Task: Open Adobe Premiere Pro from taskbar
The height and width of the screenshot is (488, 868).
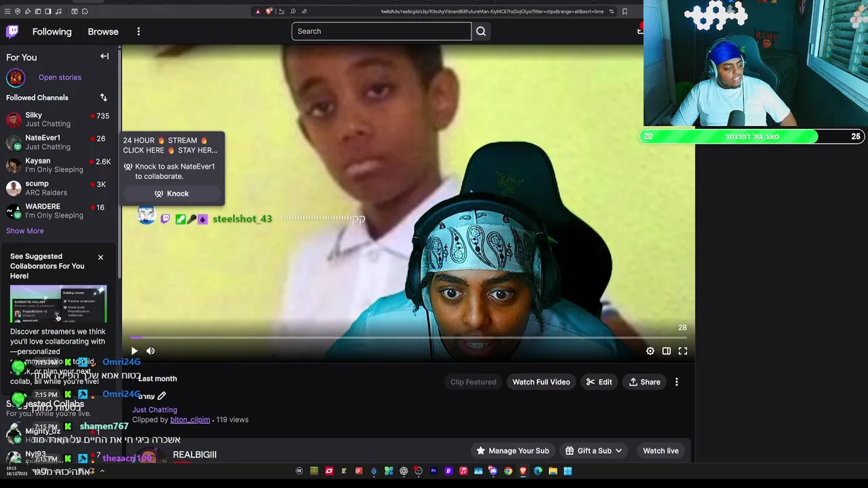Action: [x=433, y=471]
